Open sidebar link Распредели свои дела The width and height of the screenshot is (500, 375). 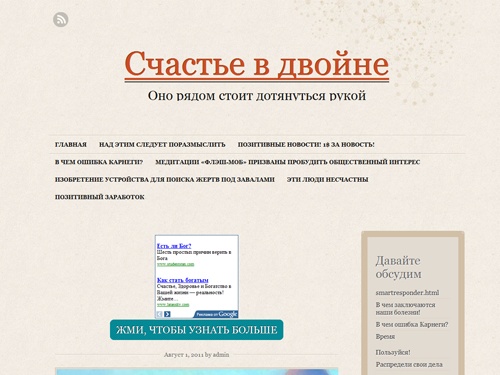tap(409, 365)
